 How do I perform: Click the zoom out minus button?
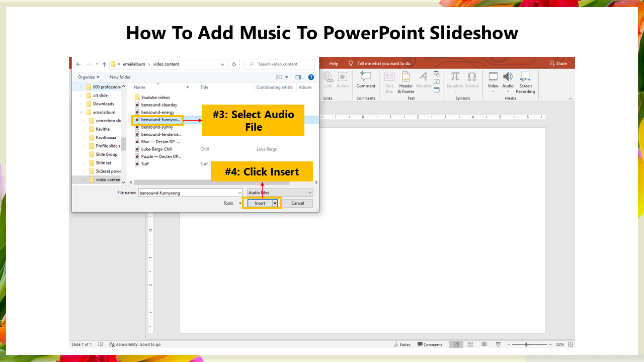(x=508, y=344)
